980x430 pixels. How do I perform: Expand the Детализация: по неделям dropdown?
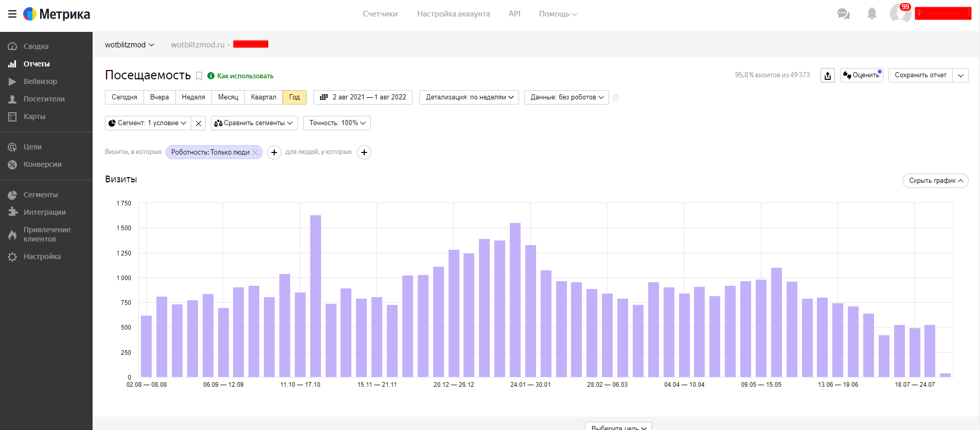pos(469,97)
